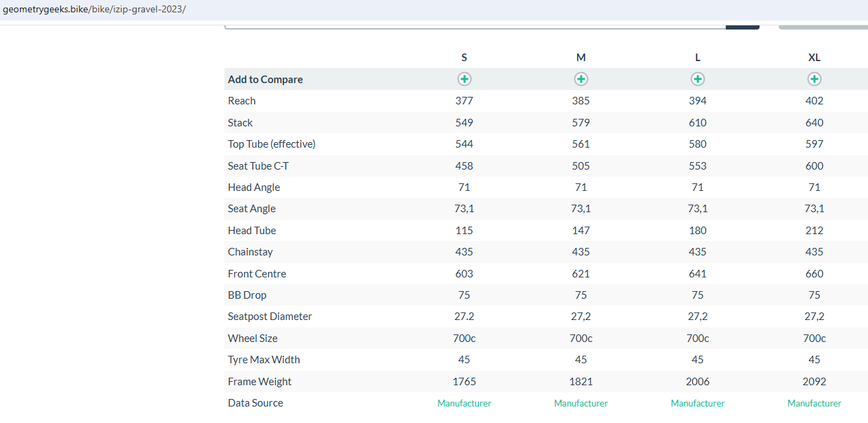868x423 pixels.
Task: Select the S size column header
Action: coord(465,58)
